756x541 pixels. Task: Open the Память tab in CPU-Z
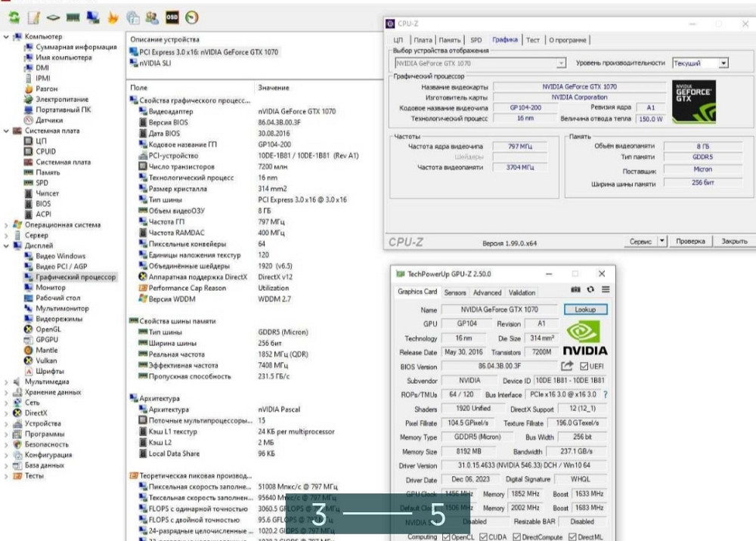(449, 40)
